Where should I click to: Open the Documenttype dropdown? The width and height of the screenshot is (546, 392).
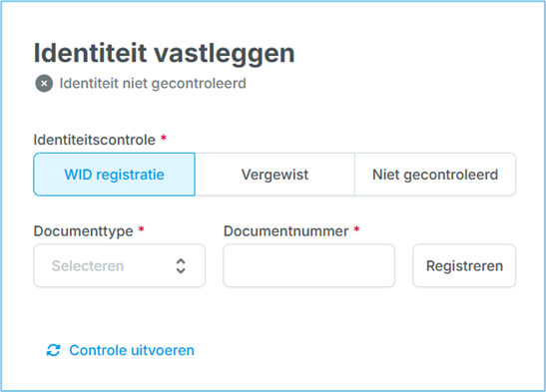(x=120, y=265)
